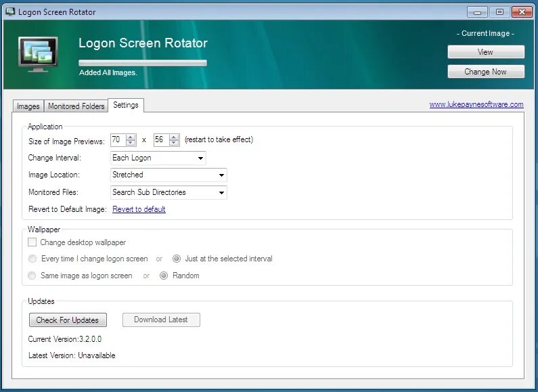Click the preview width field showing 70
Image resolution: width=538 pixels, height=392 pixels.
coord(118,139)
